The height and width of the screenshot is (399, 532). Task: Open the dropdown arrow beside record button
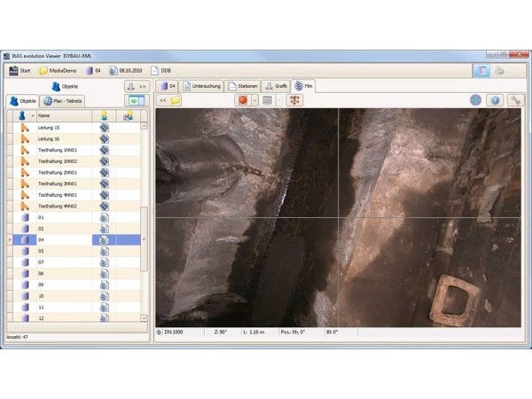pos(254,100)
